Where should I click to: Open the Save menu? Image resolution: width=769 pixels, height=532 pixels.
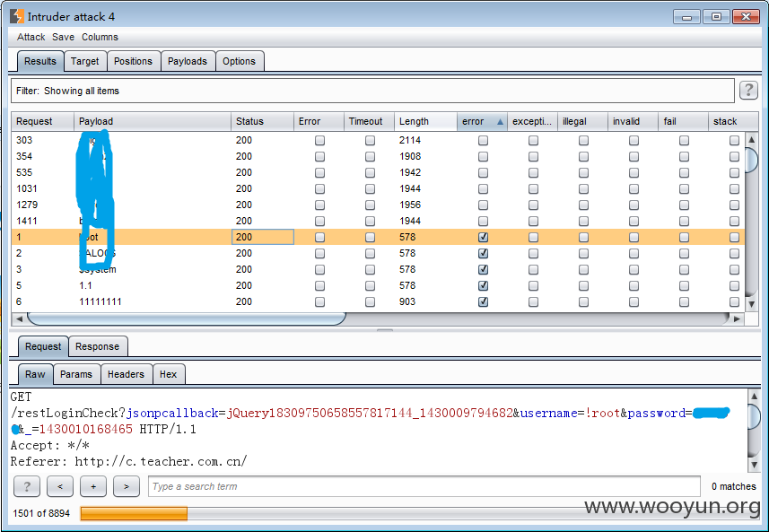64,37
